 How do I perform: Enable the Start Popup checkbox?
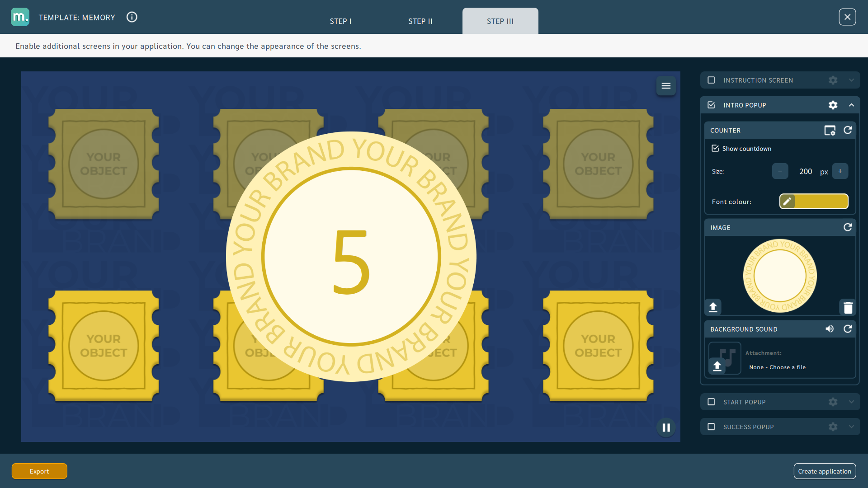[711, 402]
